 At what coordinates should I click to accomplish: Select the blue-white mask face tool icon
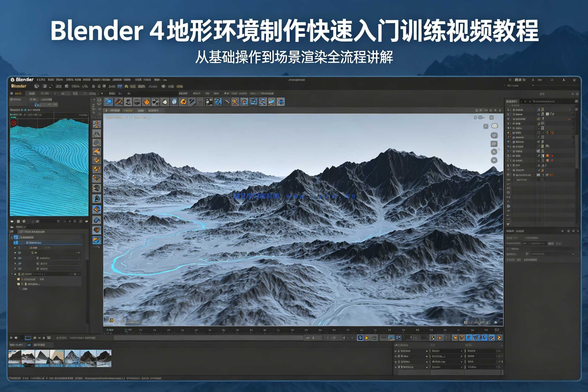pyautogui.click(x=174, y=102)
